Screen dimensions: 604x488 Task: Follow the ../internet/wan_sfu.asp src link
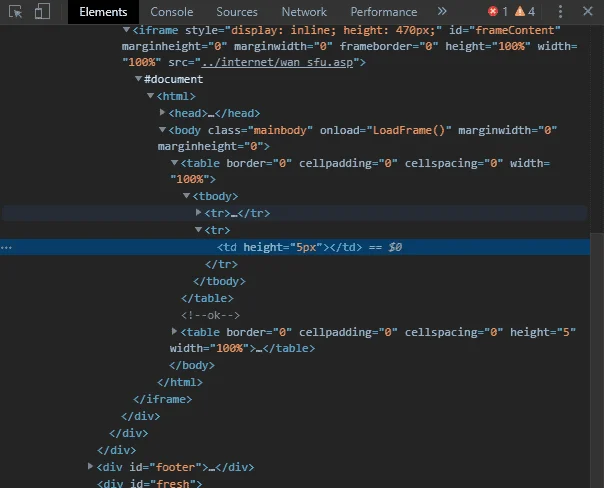pyautogui.click(x=277, y=62)
